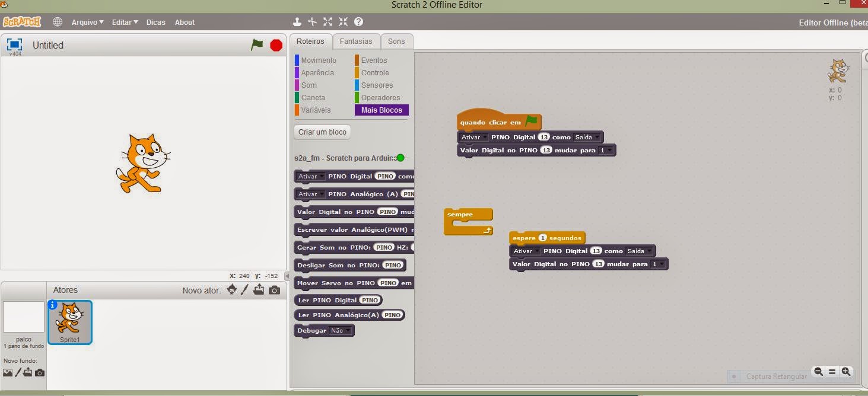The width and height of the screenshot is (868, 396).
Task: Select the Sprite1 thumbnail in sprite list
Action: click(70, 322)
